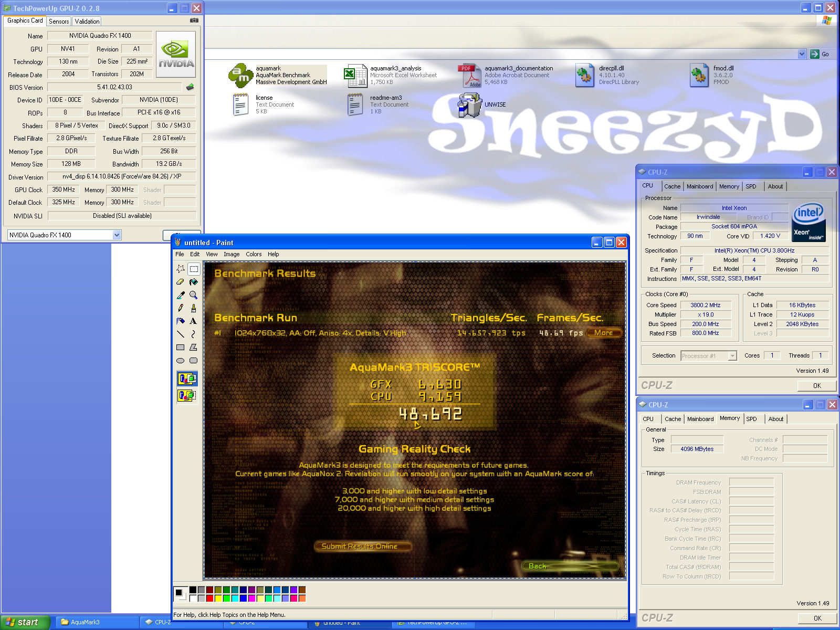Click OK in CPU-Z processor window
Screen dimensions: 840x630
pyautogui.click(x=817, y=385)
